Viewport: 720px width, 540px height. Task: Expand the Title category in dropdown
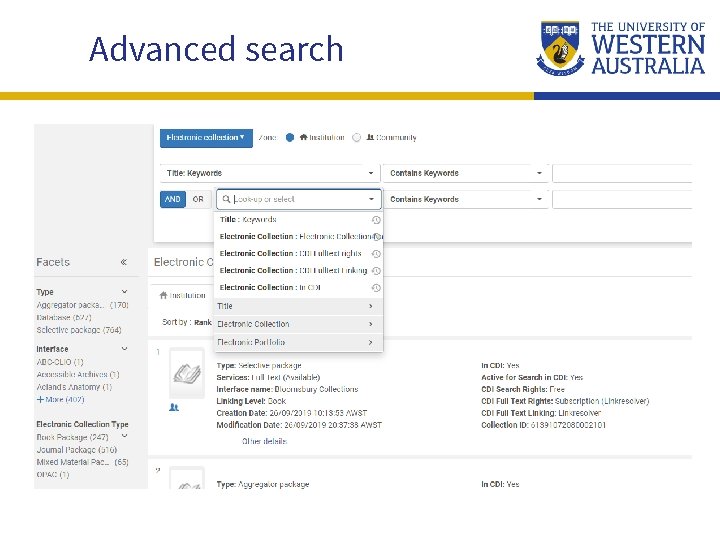point(298,306)
